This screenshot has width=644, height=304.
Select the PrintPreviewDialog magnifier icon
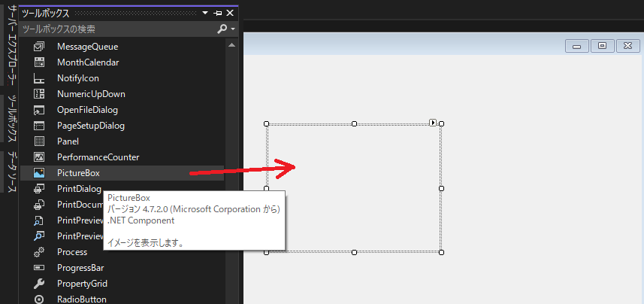click(39, 236)
